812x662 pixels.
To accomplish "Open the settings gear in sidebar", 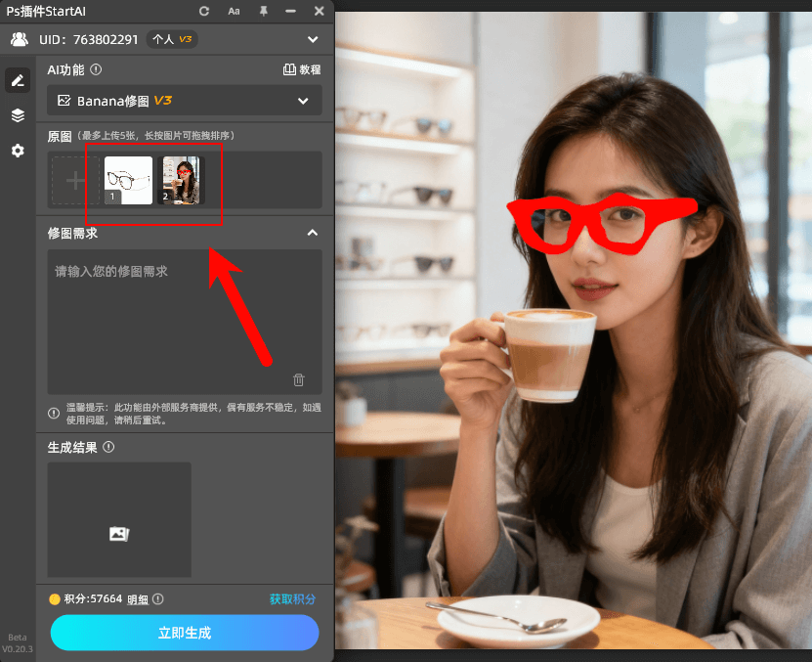I will click(x=18, y=151).
